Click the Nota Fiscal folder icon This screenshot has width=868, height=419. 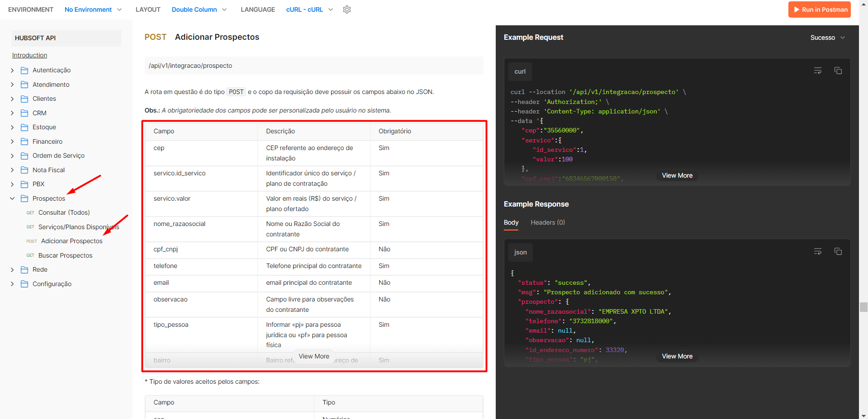[x=24, y=170]
